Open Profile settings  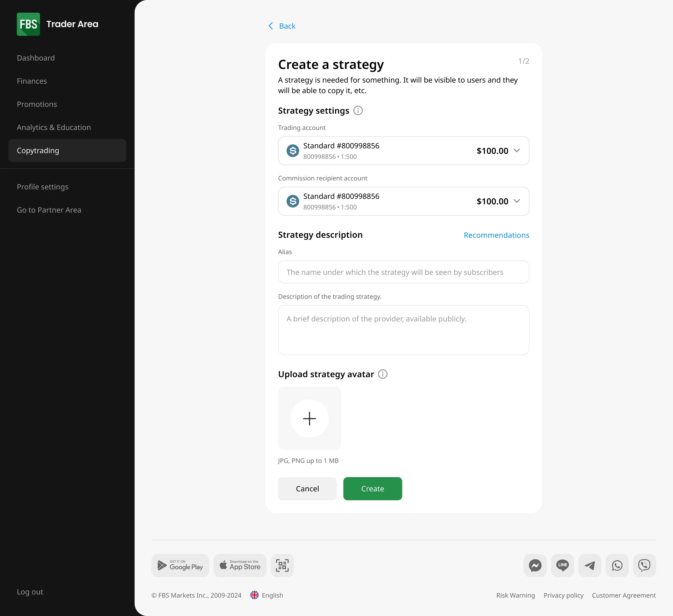tap(42, 187)
